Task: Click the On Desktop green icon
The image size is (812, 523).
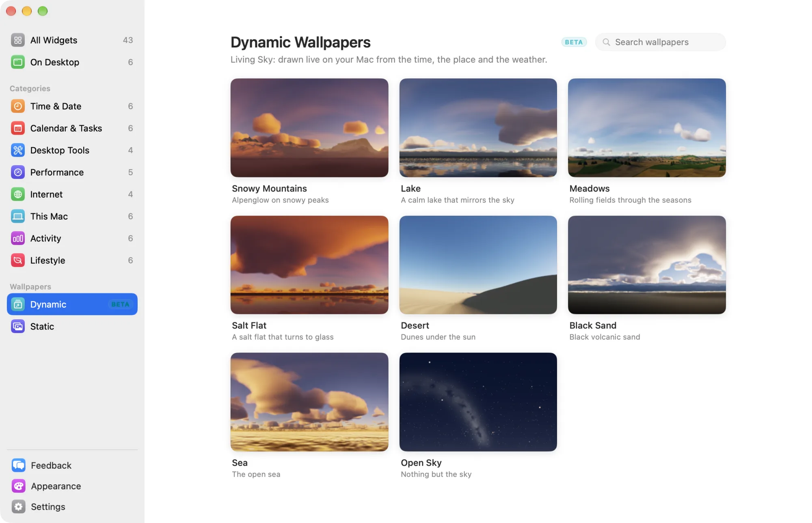Action: [x=17, y=62]
